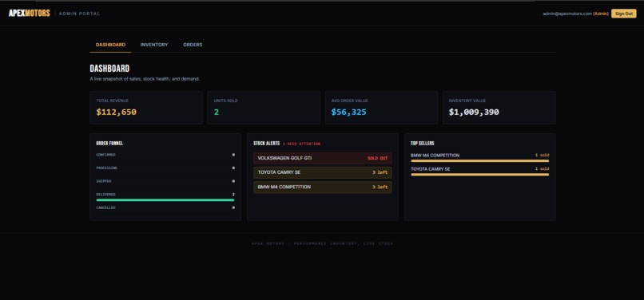Click the SOLD OUT status label
The height and width of the screenshot is (300, 644).
(377, 158)
